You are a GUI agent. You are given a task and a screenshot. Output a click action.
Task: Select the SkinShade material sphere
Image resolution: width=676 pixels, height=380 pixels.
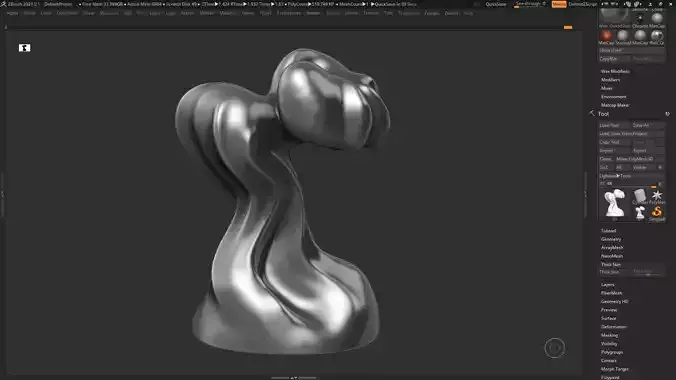623,35
